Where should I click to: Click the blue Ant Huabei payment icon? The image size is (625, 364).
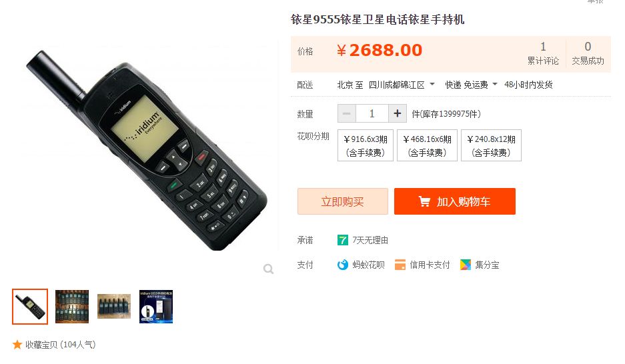click(342, 265)
